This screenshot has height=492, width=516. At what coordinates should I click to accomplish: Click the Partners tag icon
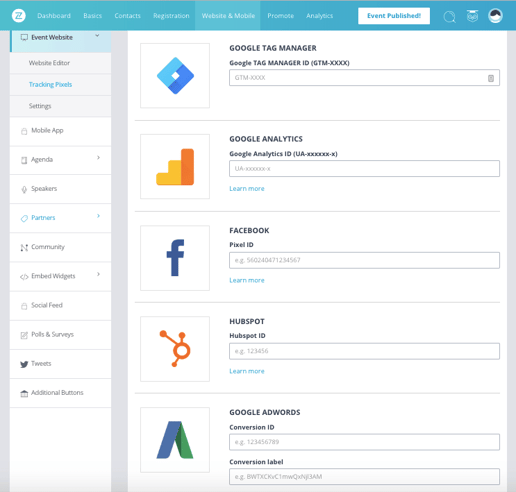(x=24, y=218)
